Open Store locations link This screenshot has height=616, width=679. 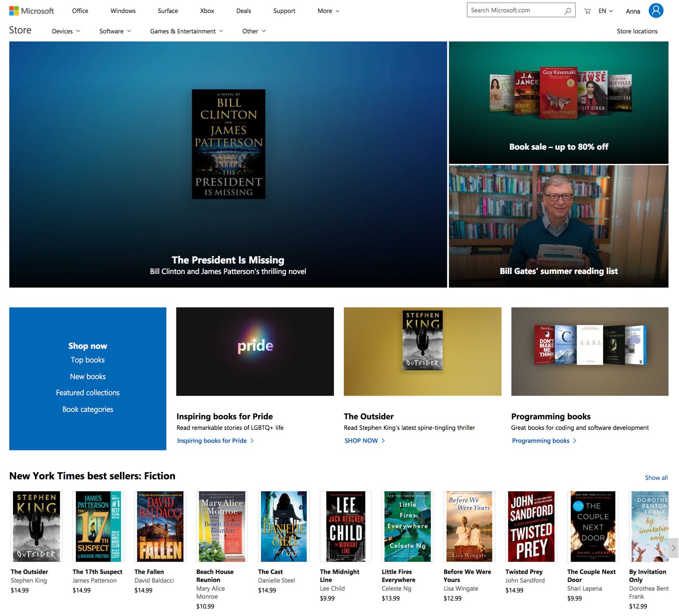637,31
